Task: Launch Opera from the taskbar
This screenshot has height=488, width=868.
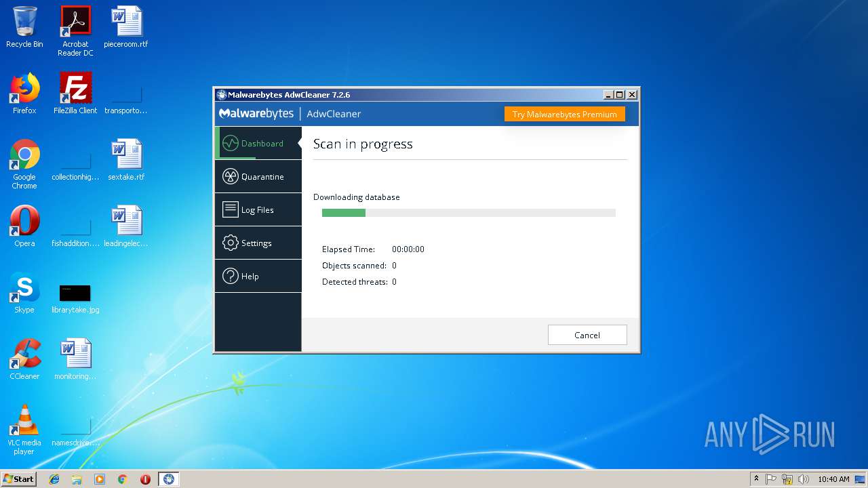Action: tap(145, 479)
